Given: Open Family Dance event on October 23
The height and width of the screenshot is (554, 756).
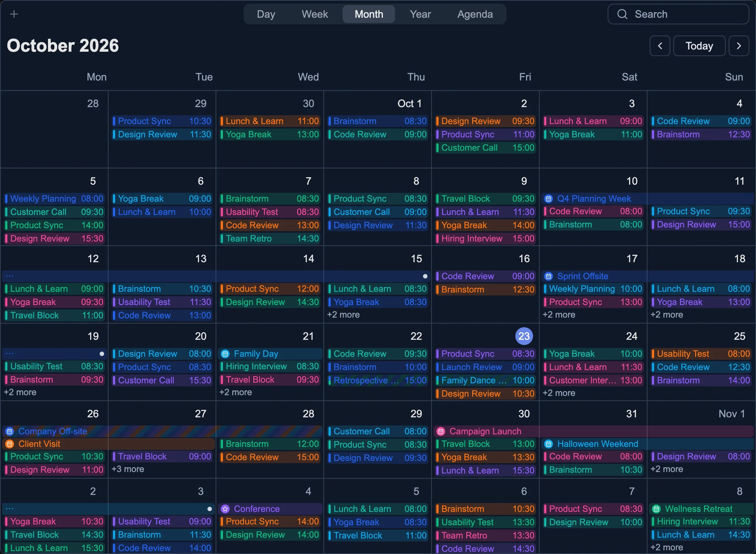Looking at the screenshot, I should coord(485,380).
